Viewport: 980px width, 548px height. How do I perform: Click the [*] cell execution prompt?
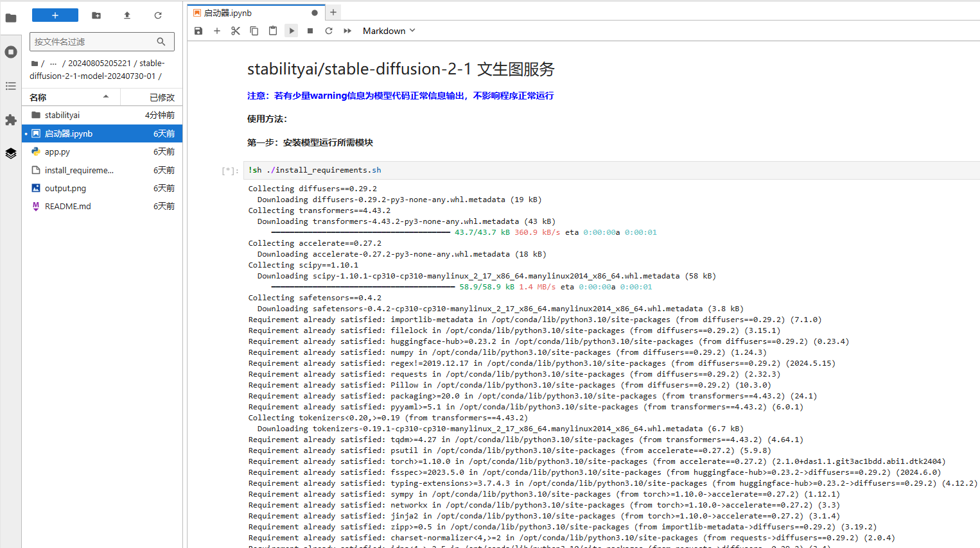tap(230, 171)
